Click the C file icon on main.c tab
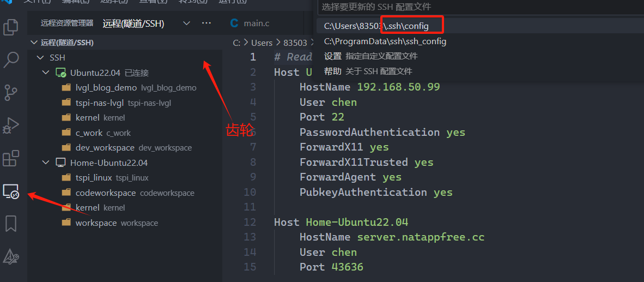Image resolution: width=644 pixels, height=282 pixels. click(x=234, y=23)
